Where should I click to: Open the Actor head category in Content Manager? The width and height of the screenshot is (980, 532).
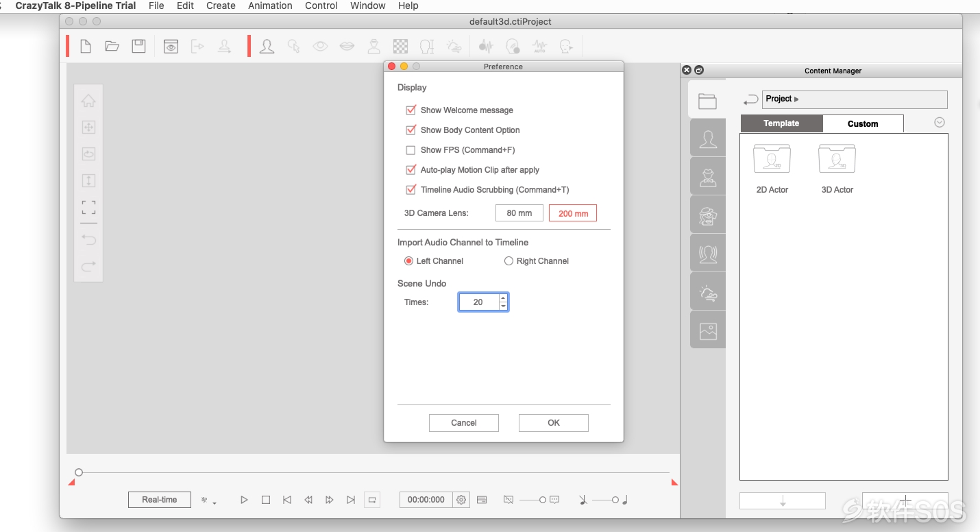pyautogui.click(x=708, y=138)
